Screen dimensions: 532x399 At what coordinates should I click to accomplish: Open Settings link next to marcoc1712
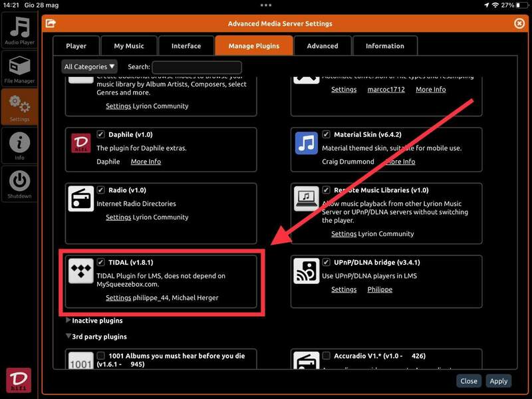[x=344, y=90]
